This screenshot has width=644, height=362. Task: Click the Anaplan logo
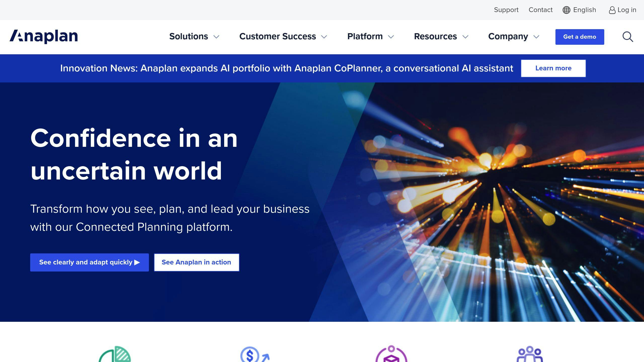click(x=44, y=36)
